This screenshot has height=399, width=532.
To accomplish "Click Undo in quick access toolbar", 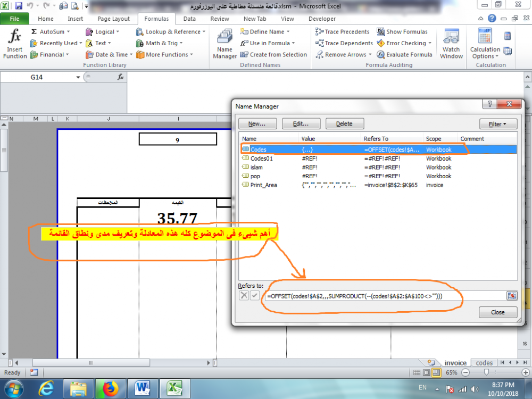I will click(x=30, y=6).
